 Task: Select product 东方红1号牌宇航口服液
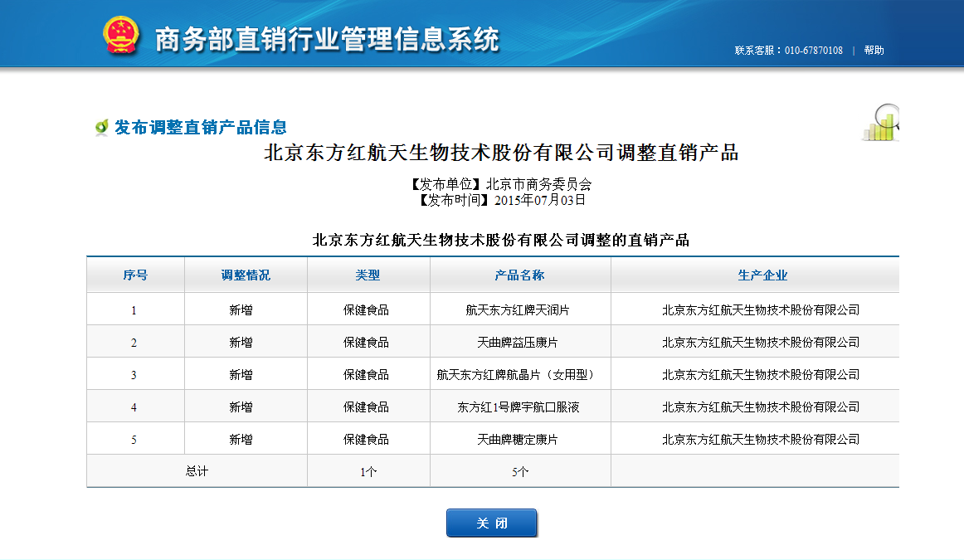click(517, 407)
